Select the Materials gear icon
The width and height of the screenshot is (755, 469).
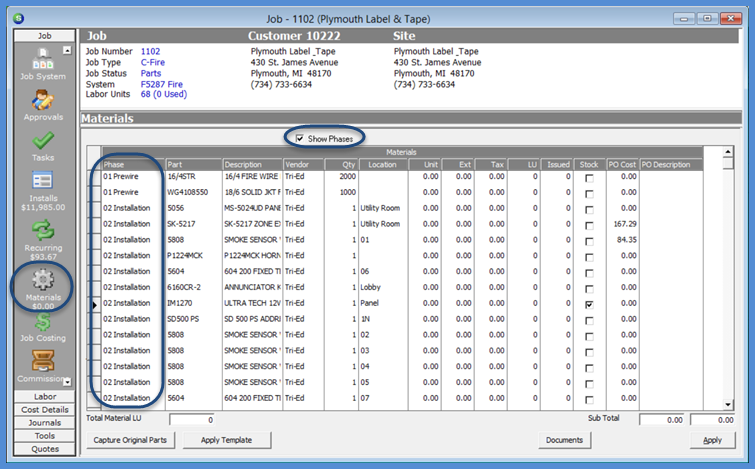point(43,280)
